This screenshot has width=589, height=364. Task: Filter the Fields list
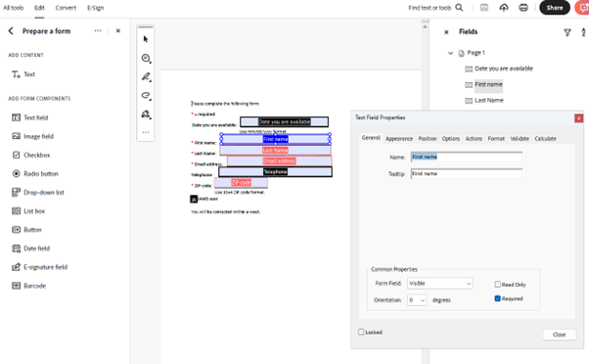pos(567,32)
